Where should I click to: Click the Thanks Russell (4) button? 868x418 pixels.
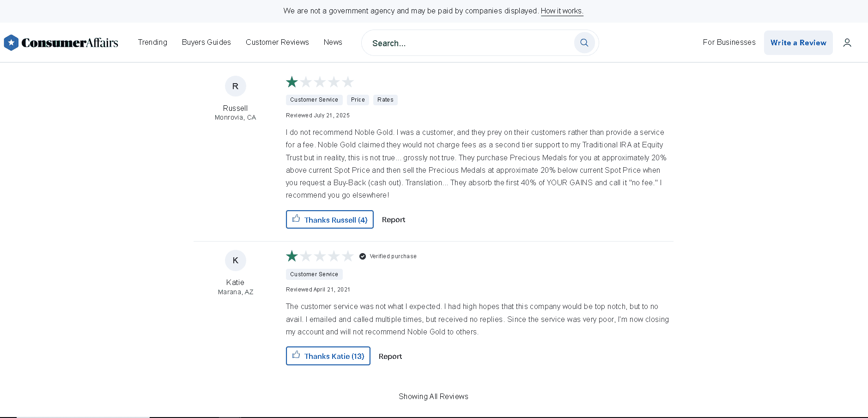(330, 219)
